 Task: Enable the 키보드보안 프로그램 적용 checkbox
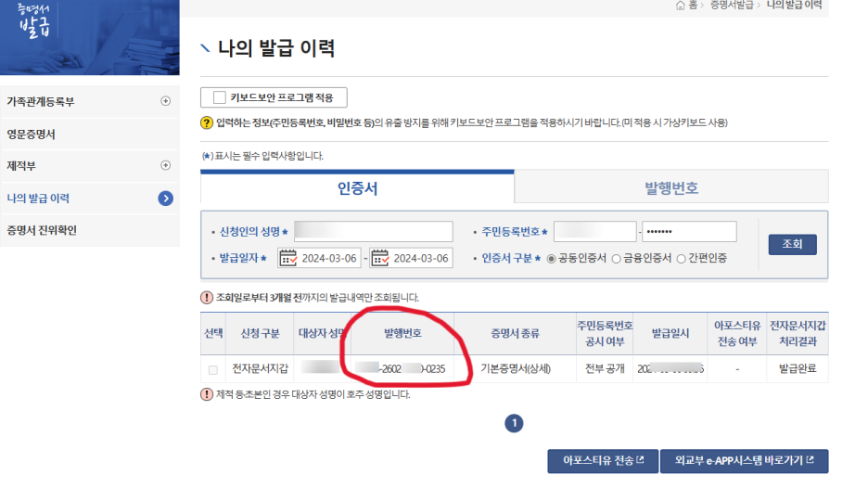coord(220,97)
